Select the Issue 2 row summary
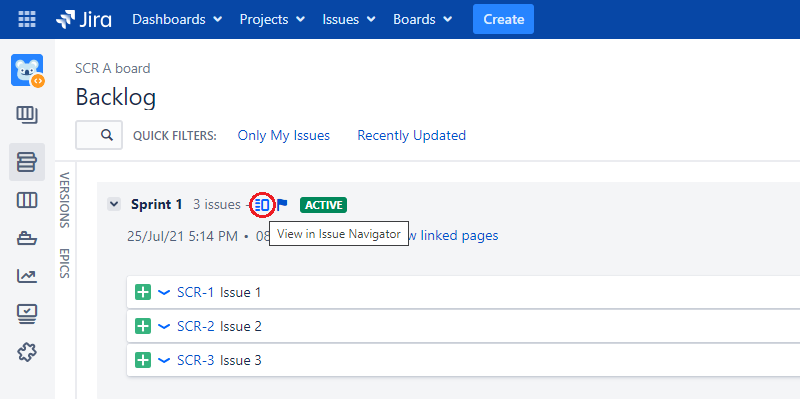The image size is (800, 399). coord(241,326)
